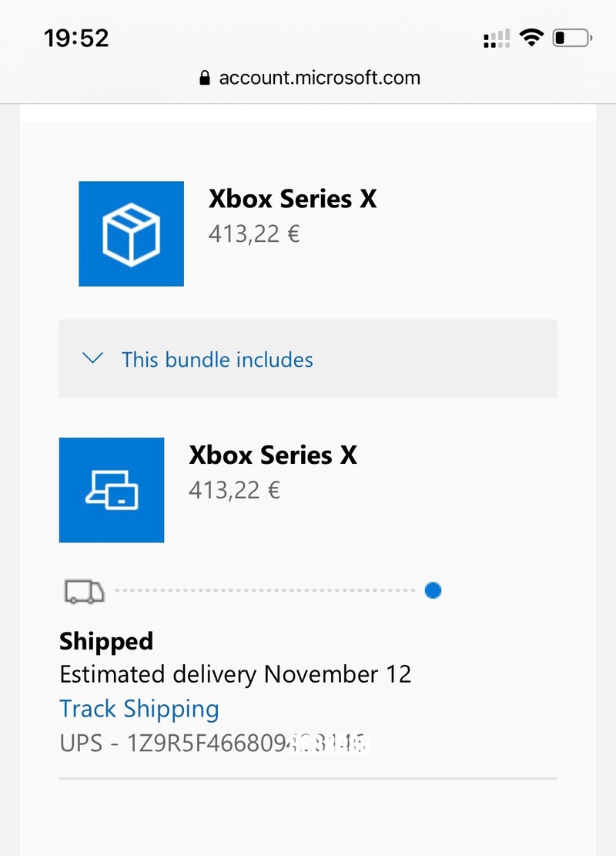Viewport: 616px width, 856px height.
Task: Open the Track Shipping link
Action: 139,709
